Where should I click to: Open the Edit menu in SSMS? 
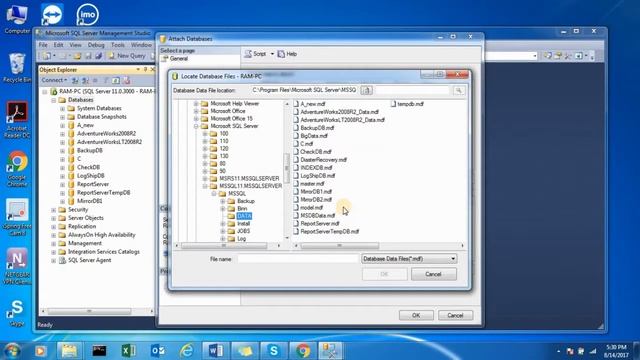point(58,45)
